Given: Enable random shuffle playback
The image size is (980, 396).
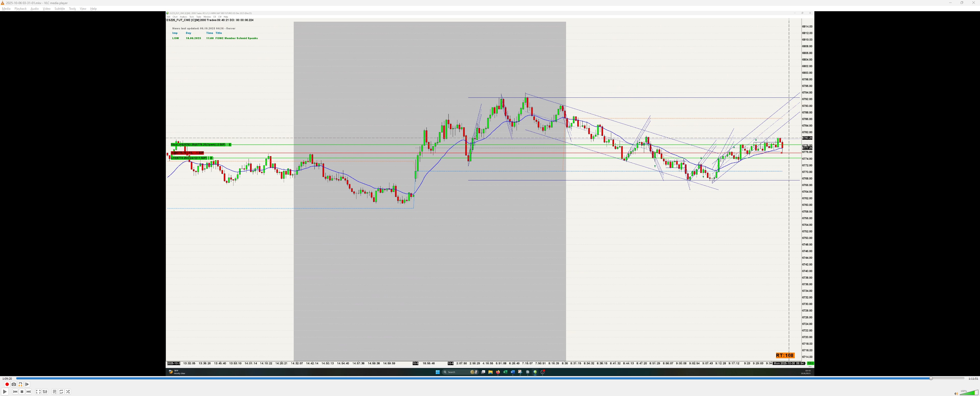Looking at the screenshot, I should click(68, 391).
